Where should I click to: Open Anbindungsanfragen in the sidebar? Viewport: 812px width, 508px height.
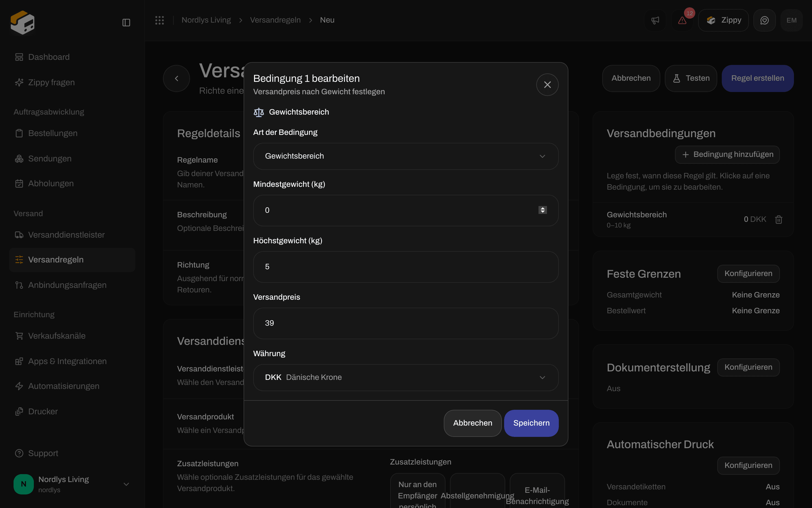(x=72, y=285)
